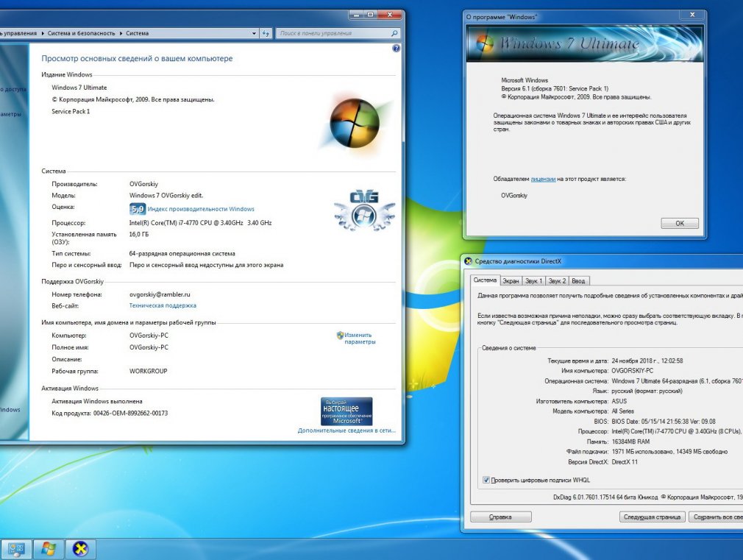Click OK in About Windows dialog

[680, 223]
